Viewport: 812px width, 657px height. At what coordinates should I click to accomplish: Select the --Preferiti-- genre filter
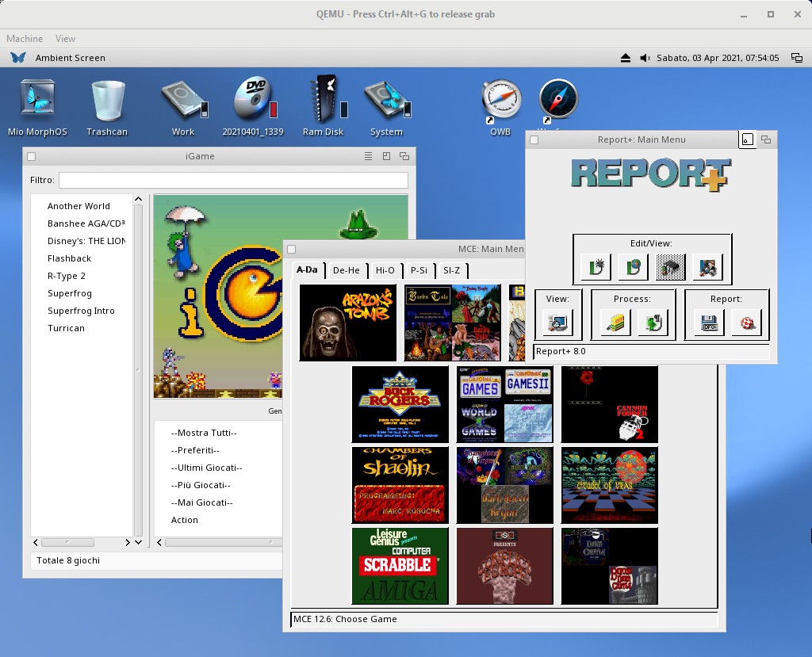(195, 450)
